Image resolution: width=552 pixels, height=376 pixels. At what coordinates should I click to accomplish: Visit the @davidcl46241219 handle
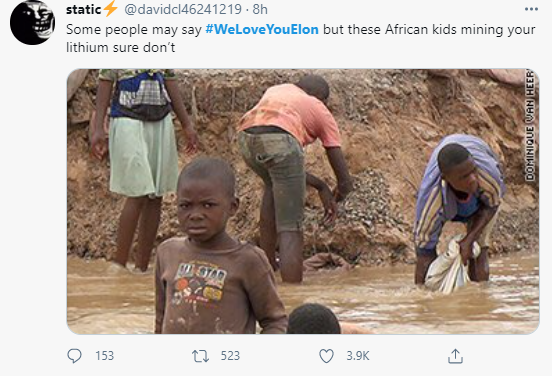[183, 10]
